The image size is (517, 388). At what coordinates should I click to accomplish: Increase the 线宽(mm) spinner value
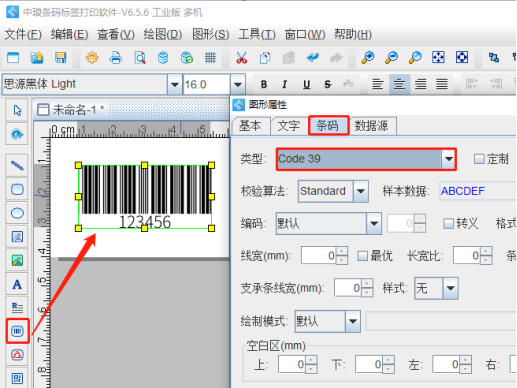pyautogui.click(x=342, y=251)
